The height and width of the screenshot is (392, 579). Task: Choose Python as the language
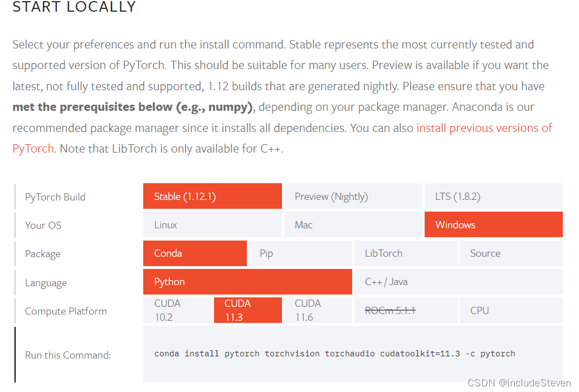tap(247, 282)
